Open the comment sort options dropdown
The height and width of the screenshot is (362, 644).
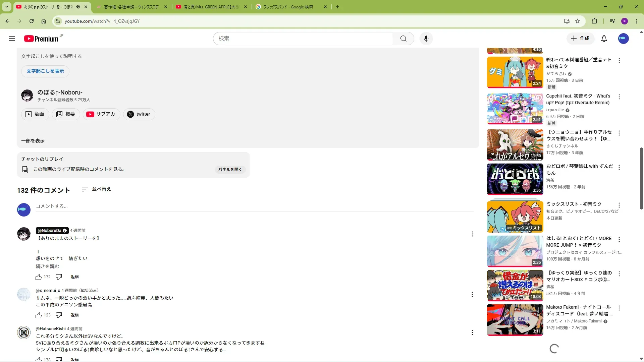pyautogui.click(x=96, y=189)
